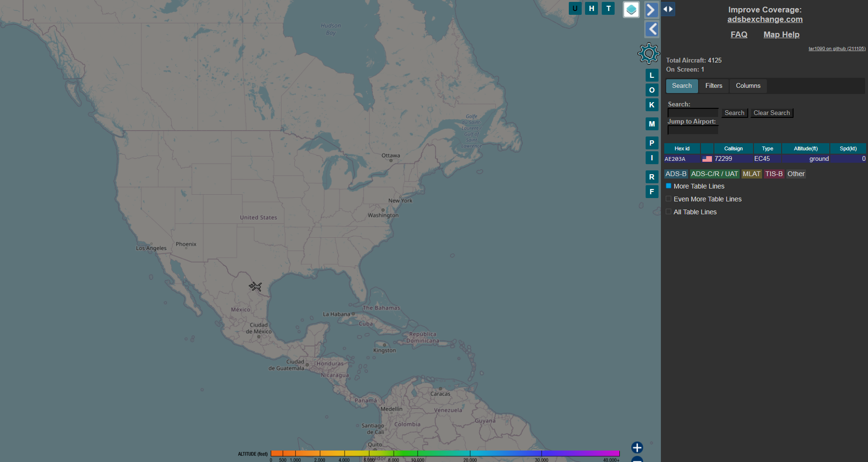Click the Search button next to field
This screenshot has width=868, height=462.
(734, 113)
